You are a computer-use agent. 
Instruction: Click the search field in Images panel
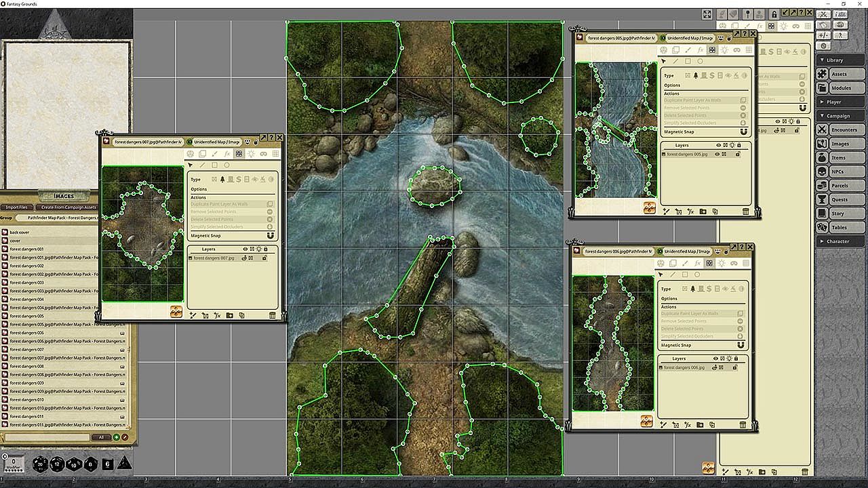(47, 437)
